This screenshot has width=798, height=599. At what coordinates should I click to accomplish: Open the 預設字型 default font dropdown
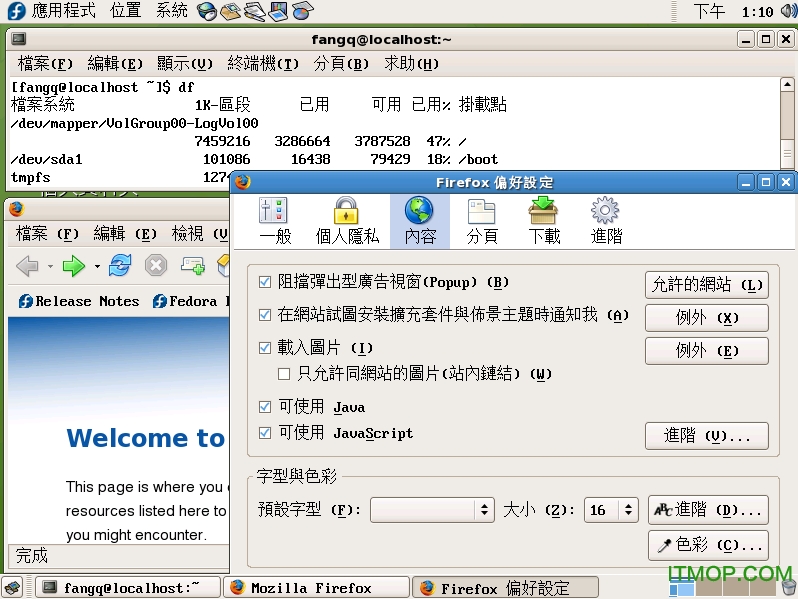pyautogui.click(x=432, y=509)
